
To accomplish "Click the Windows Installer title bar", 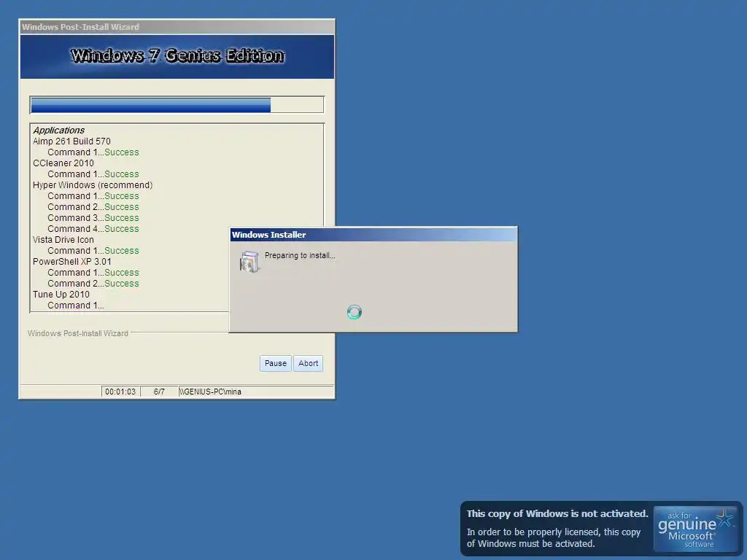I will [373, 235].
